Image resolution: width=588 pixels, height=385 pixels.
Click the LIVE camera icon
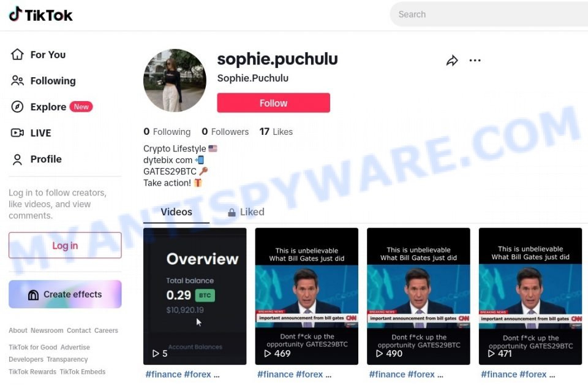[17, 133]
